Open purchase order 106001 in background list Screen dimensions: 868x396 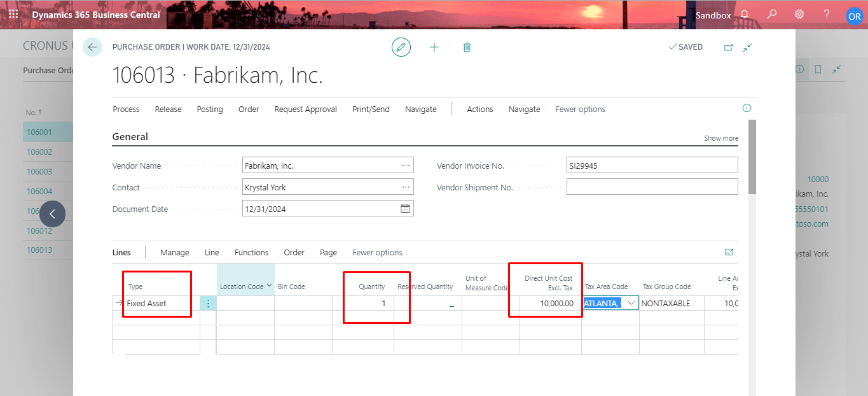39,132
